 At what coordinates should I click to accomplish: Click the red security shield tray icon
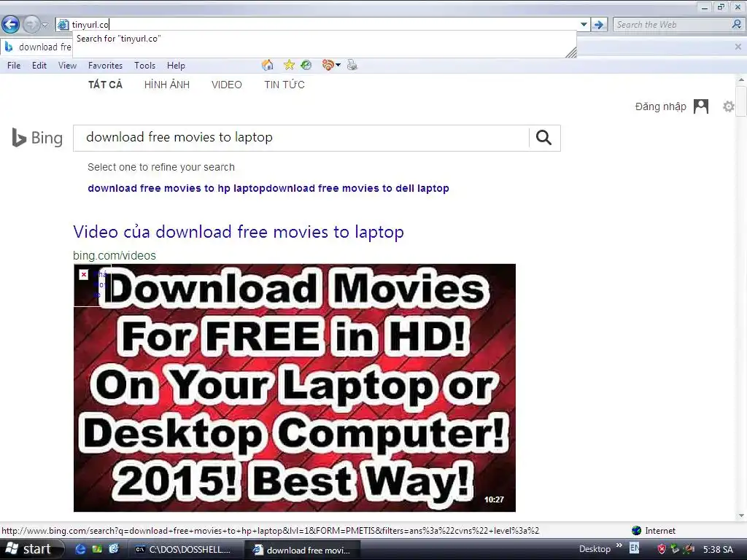coord(662,550)
